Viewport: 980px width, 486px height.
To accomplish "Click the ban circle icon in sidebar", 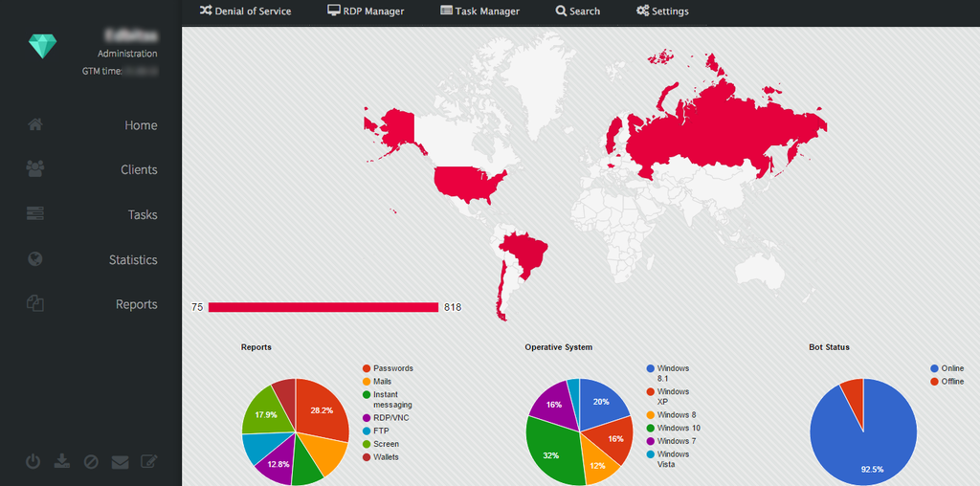I will tap(91, 462).
